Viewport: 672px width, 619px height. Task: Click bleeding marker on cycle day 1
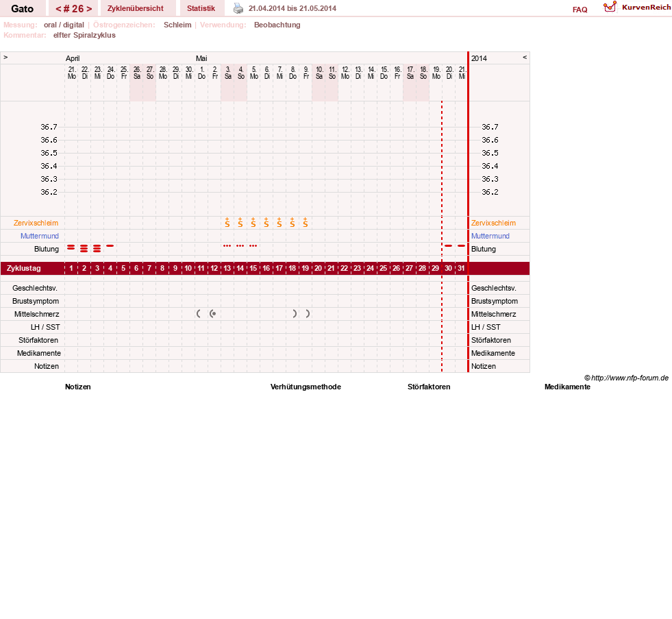click(x=71, y=247)
